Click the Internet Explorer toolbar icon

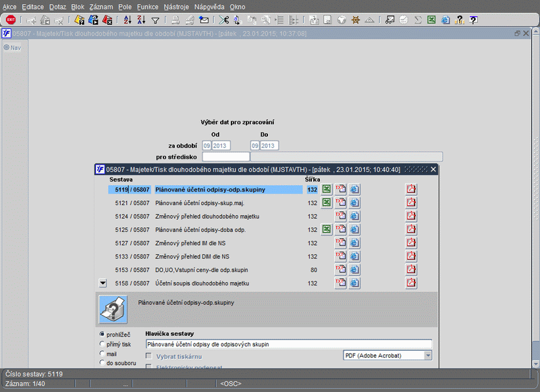446,20
